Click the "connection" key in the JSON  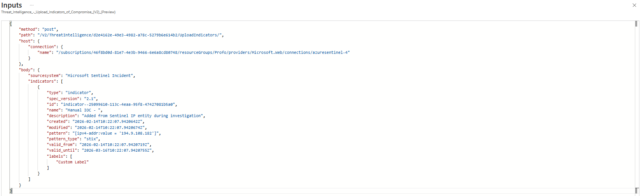(42, 47)
